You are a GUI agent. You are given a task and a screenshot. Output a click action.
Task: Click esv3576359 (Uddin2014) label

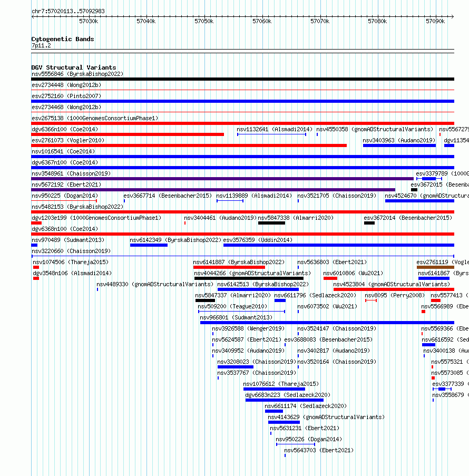258,240
